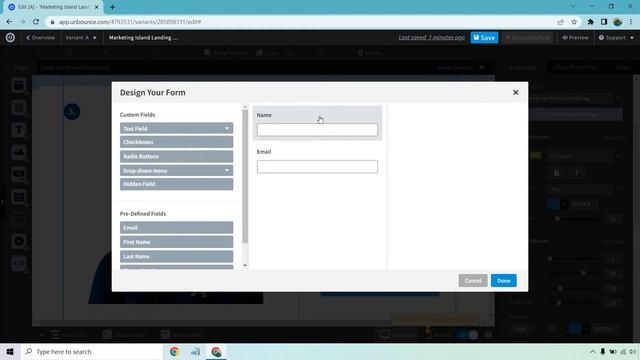Select the Email field label in form
The height and width of the screenshot is (360, 640).
(264, 151)
